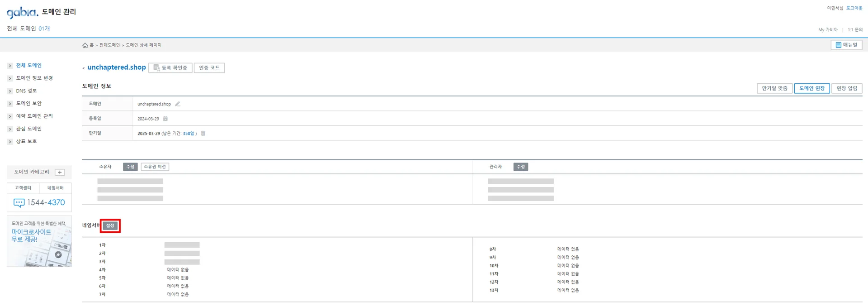The image size is (868, 307).
Task: Click the 네임서버 설정 button
Action: (110, 225)
